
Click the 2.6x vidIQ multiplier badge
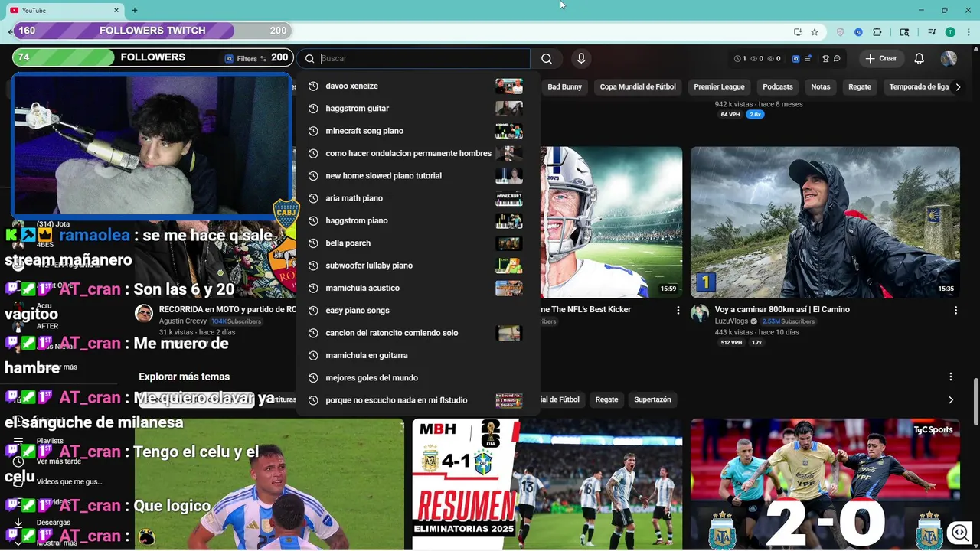pos(755,115)
